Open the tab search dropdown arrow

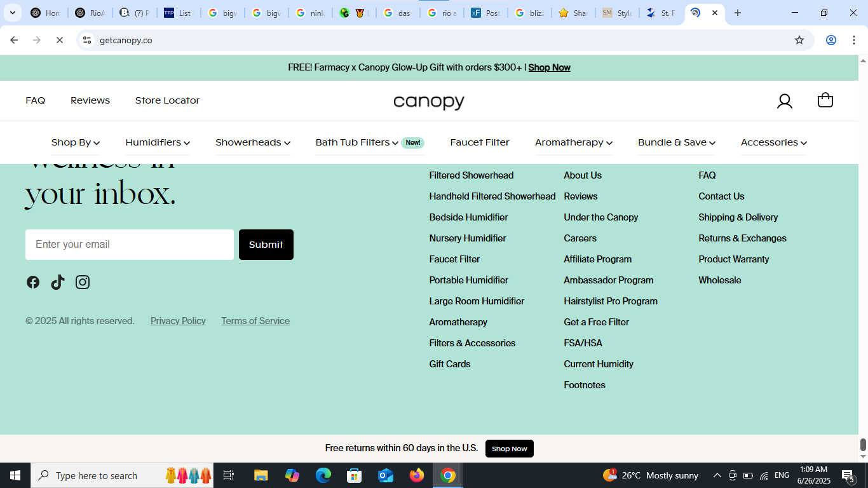[x=12, y=13]
